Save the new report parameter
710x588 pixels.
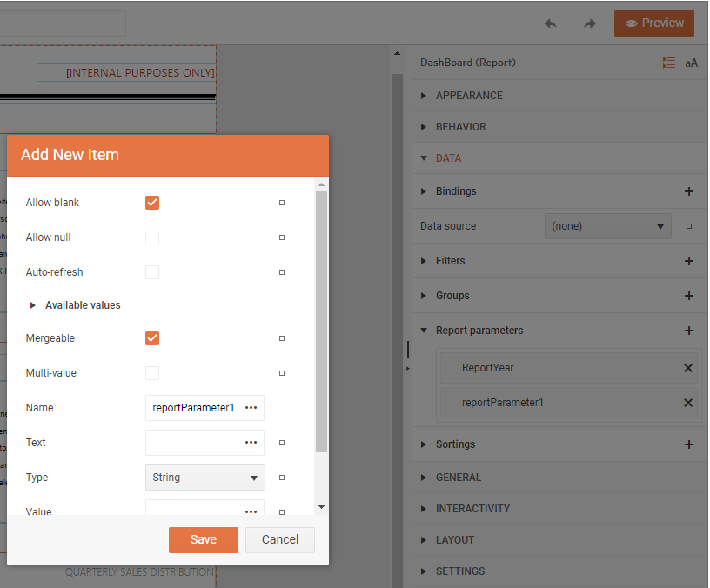tap(203, 539)
